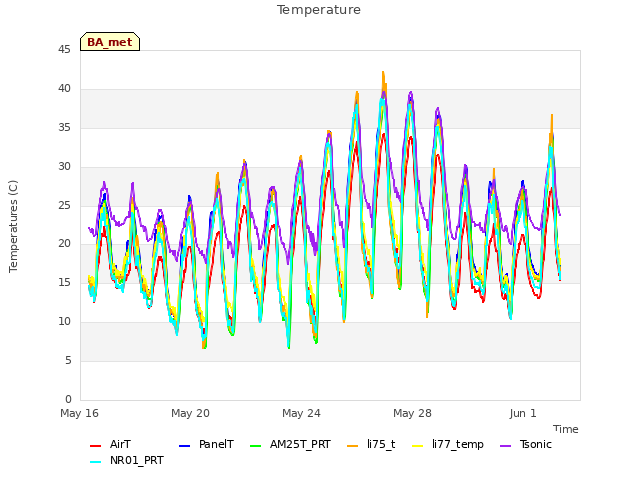Click the 20 y-axis tick label
Screen dimensions: 640x480
(64, 243)
